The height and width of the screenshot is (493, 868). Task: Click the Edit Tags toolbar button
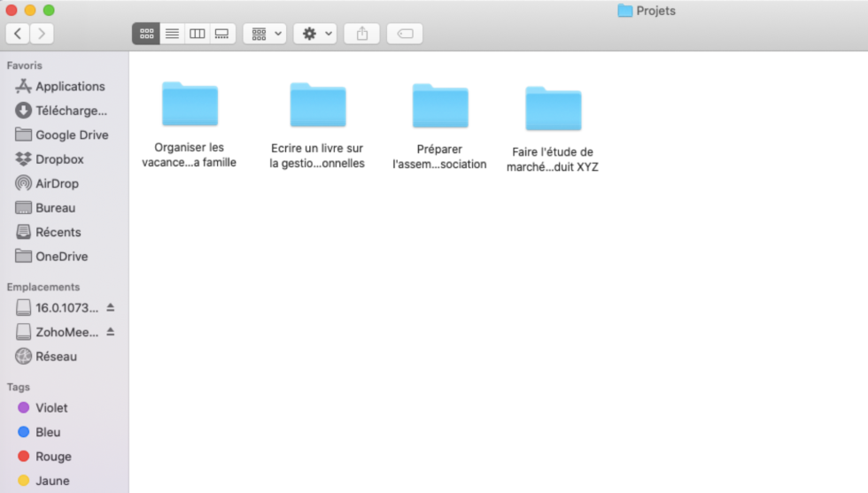[405, 34]
